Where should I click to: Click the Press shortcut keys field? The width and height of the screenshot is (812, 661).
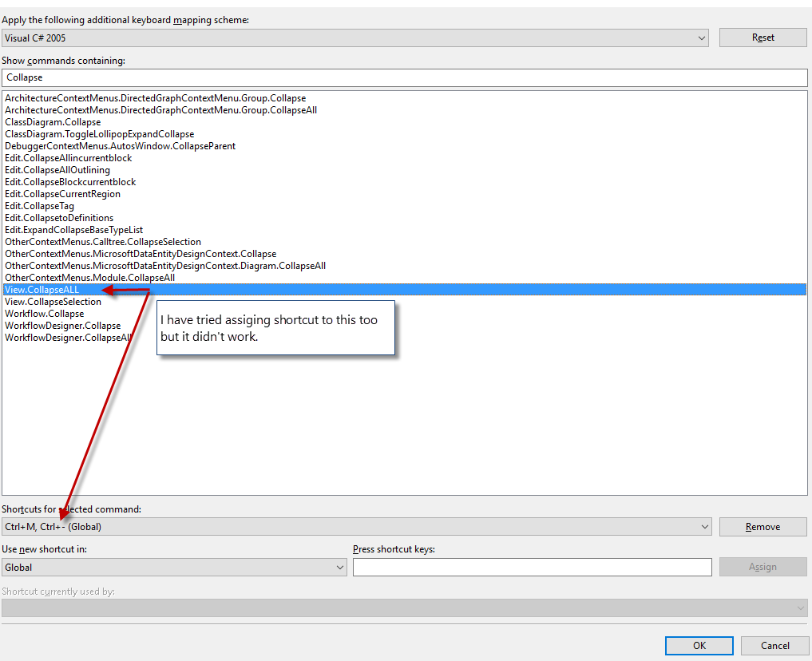[533, 568]
